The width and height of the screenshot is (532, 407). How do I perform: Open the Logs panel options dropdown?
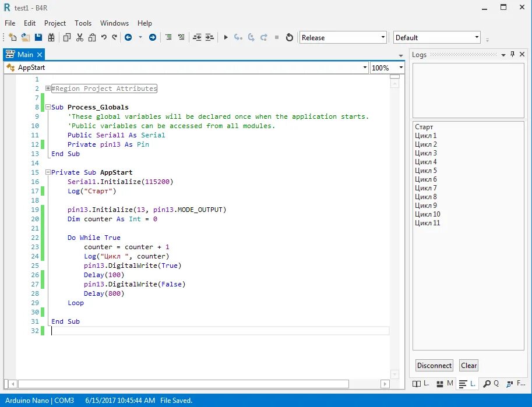(x=503, y=55)
